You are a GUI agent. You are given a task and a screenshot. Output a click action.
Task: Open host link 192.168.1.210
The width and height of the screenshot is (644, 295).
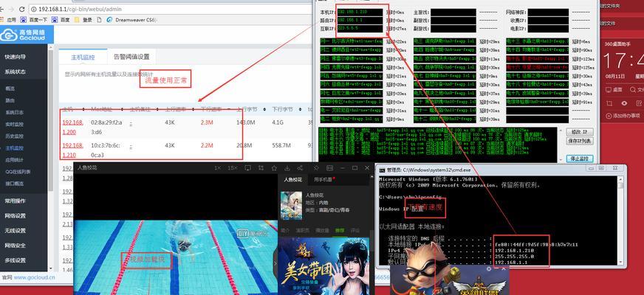tap(72, 150)
